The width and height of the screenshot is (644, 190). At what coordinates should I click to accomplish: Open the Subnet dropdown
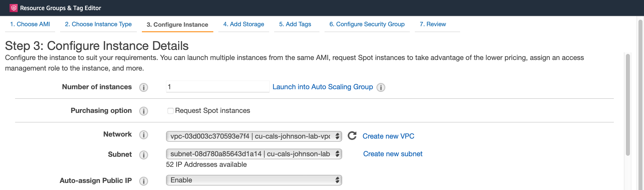254,154
